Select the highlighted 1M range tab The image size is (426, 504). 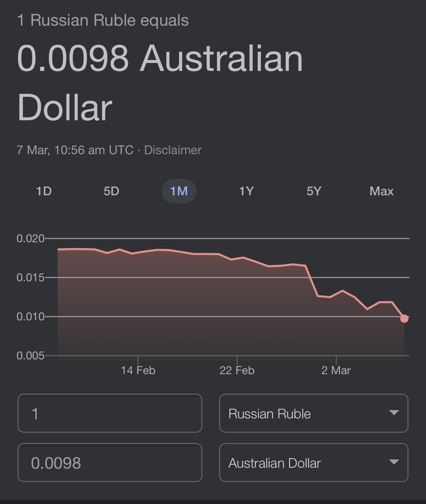[x=179, y=191]
